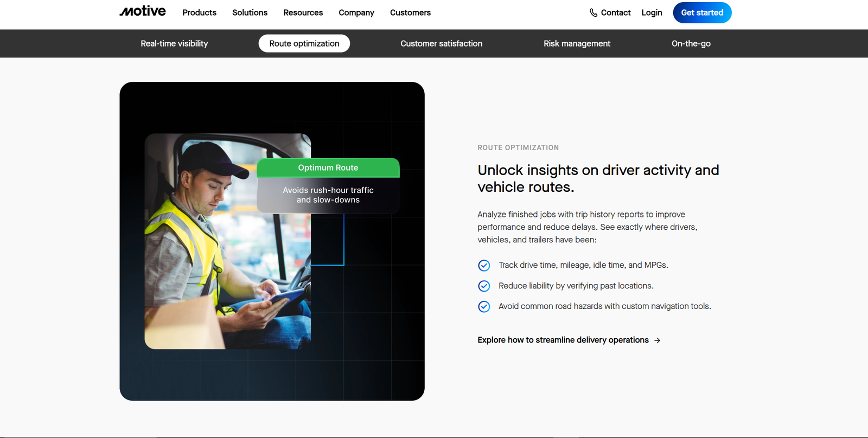Click the checkmark icon beside Reduce liability
The width and height of the screenshot is (868, 438).
pos(484,286)
